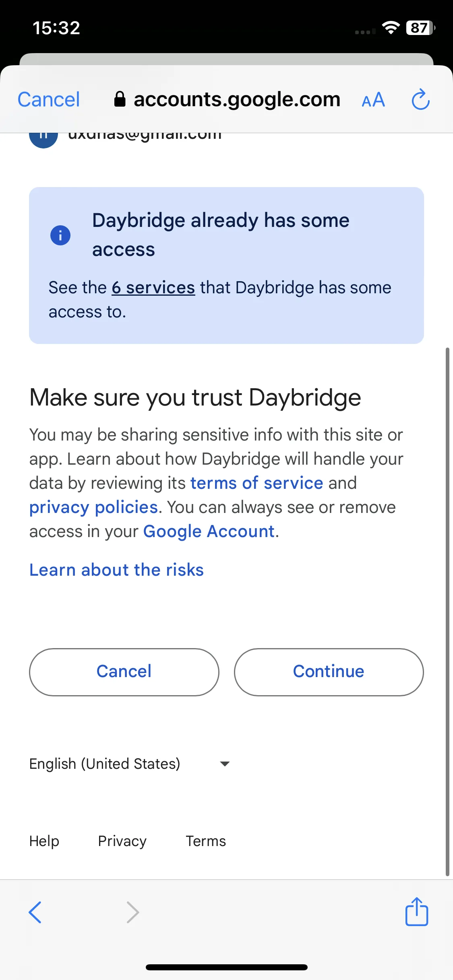The image size is (453, 980).
Task: Go back with the left chevron
Action: click(35, 912)
